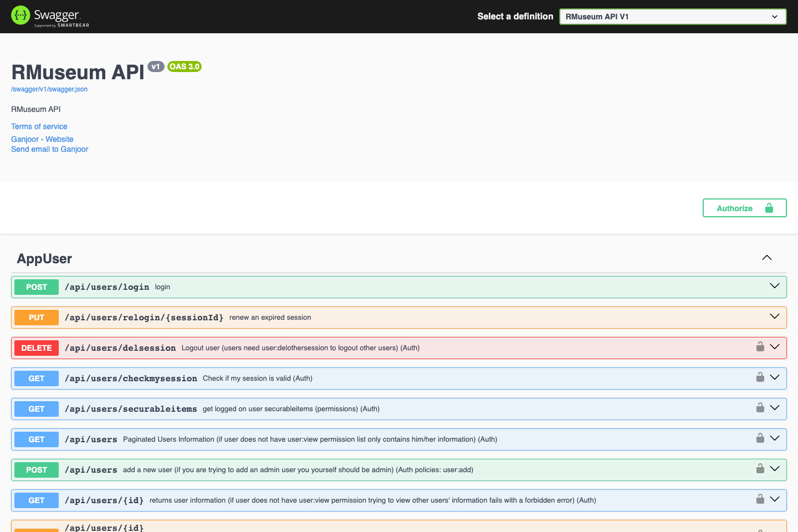The width and height of the screenshot is (798, 532).
Task: Open the Send email to Ganjoor link
Action: pyautogui.click(x=49, y=149)
